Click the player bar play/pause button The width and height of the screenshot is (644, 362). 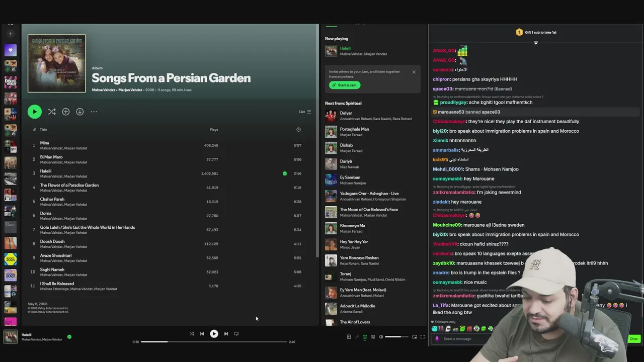(x=214, y=334)
